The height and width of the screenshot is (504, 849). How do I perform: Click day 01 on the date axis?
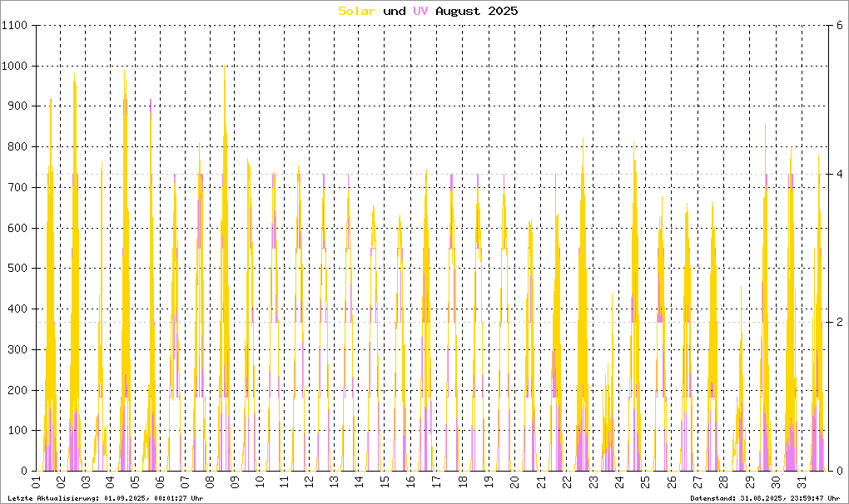36,482
